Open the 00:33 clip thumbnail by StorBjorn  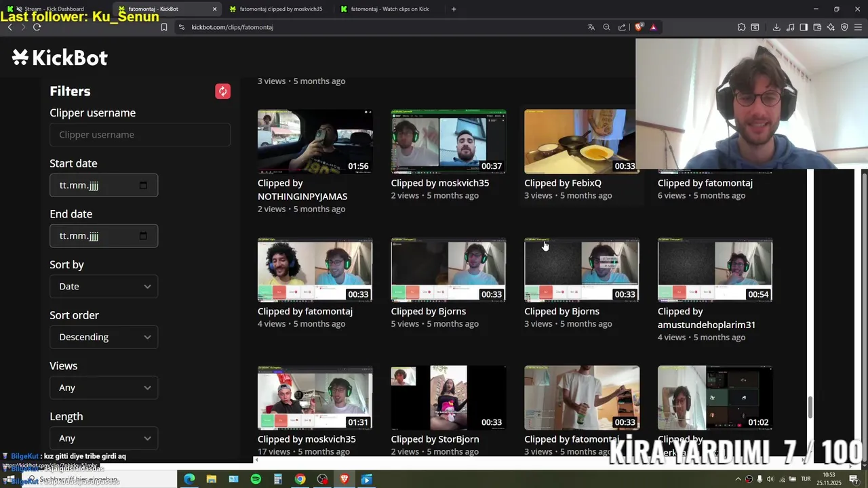[448, 398]
